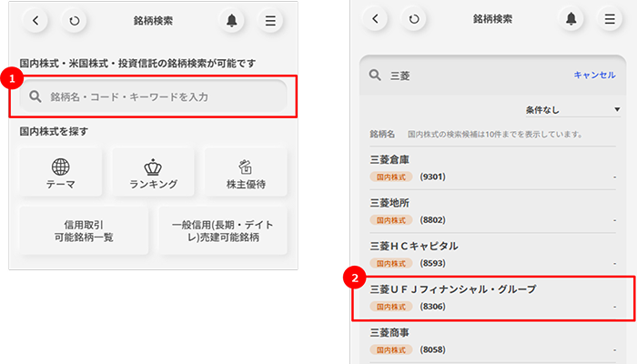Open 一般信用売建可能銘柄 list
Viewport: 637px width, 364px height.
(x=222, y=231)
